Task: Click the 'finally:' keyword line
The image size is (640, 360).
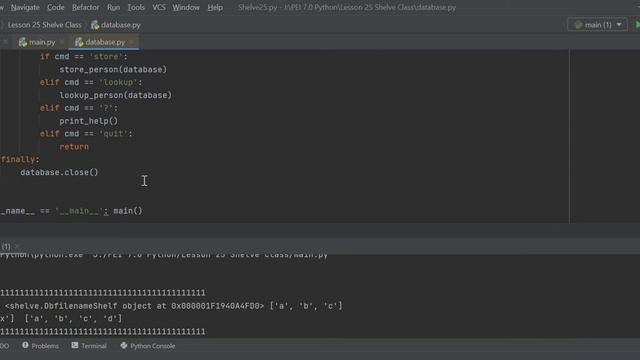Action: tap(20, 159)
